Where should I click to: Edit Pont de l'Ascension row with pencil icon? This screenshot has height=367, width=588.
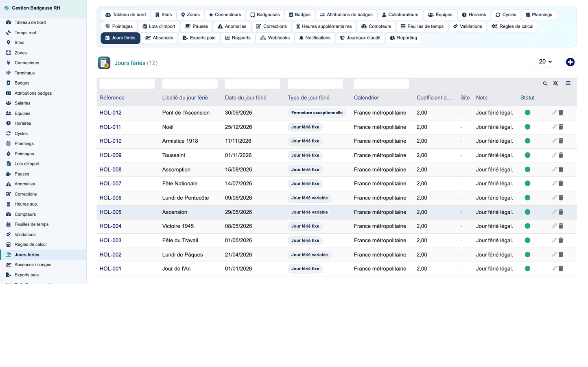(x=554, y=113)
